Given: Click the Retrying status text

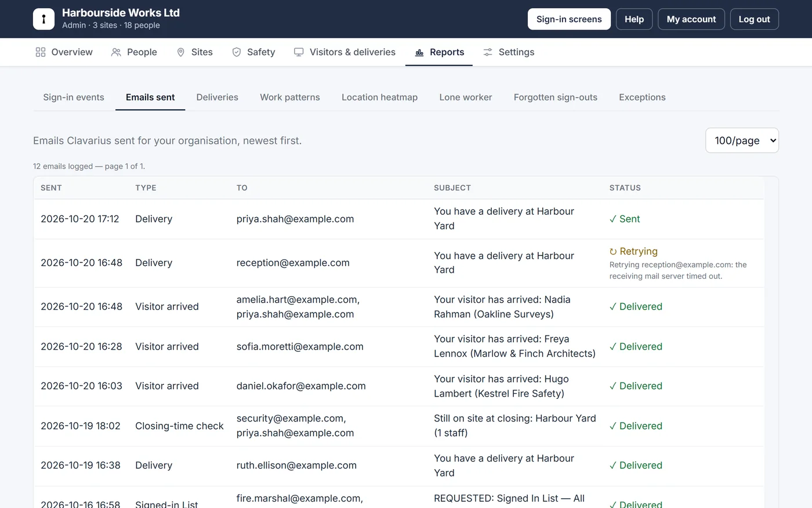Looking at the screenshot, I should pyautogui.click(x=639, y=251).
